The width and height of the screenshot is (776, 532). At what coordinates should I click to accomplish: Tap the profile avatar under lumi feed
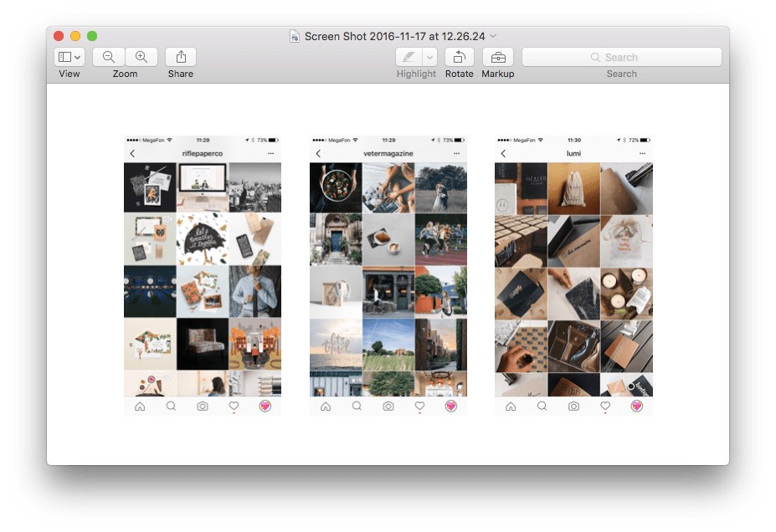tap(636, 406)
